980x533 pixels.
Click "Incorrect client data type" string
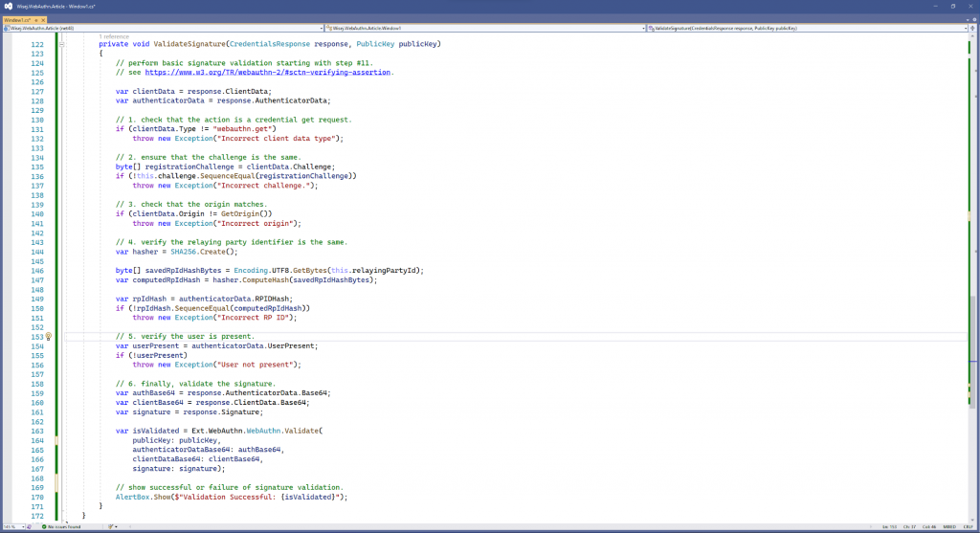[277, 138]
